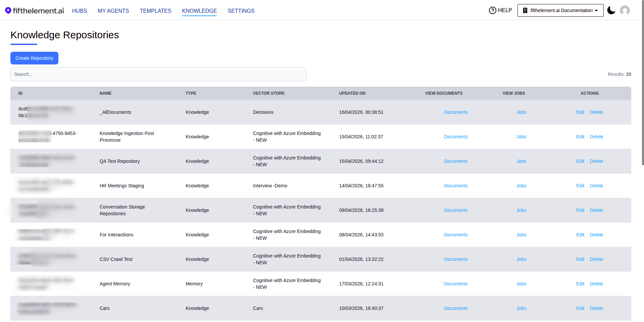Delete the CSV Crawl Test repository
The height and width of the screenshot is (322, 644).
596,259
